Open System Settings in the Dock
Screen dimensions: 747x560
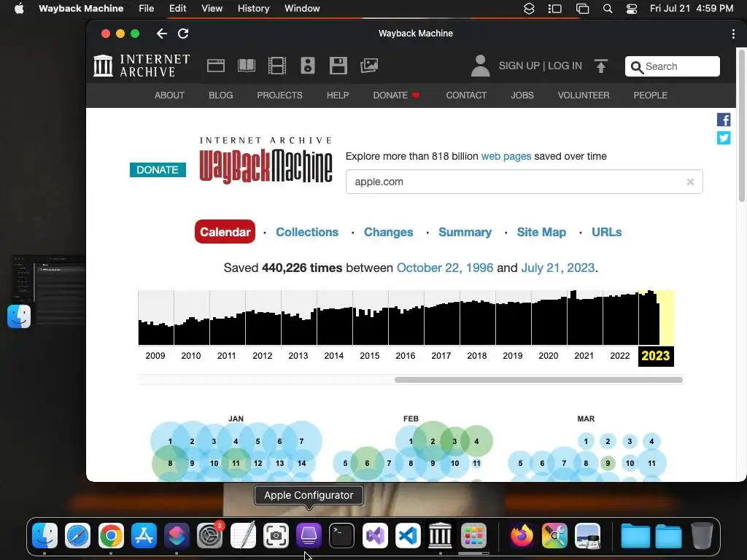[209, 536]
